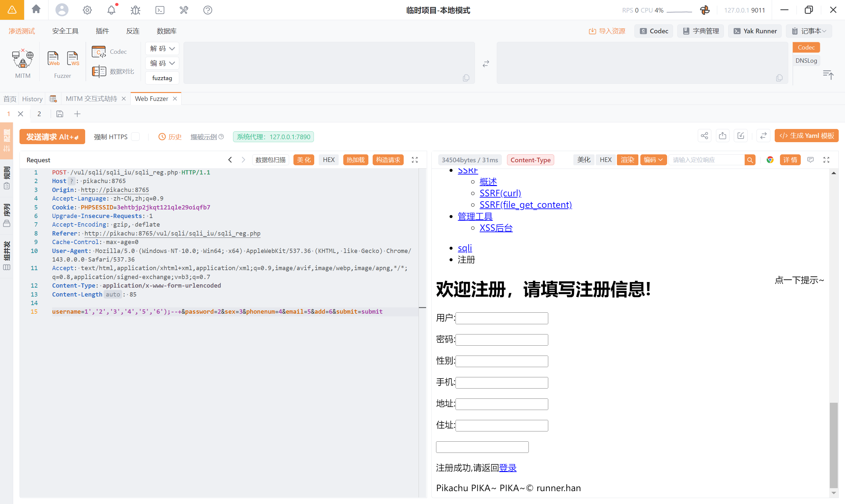845x504 pixels.
Task: Open the bug report icon
Action: tap(135, 10)
